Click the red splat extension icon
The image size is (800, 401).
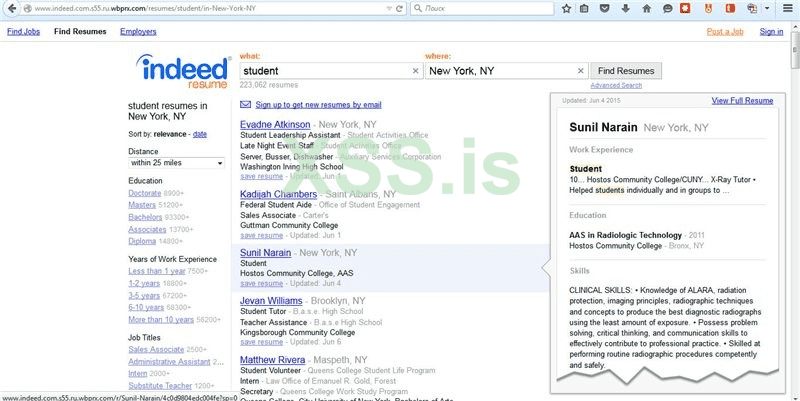[685, 8]
